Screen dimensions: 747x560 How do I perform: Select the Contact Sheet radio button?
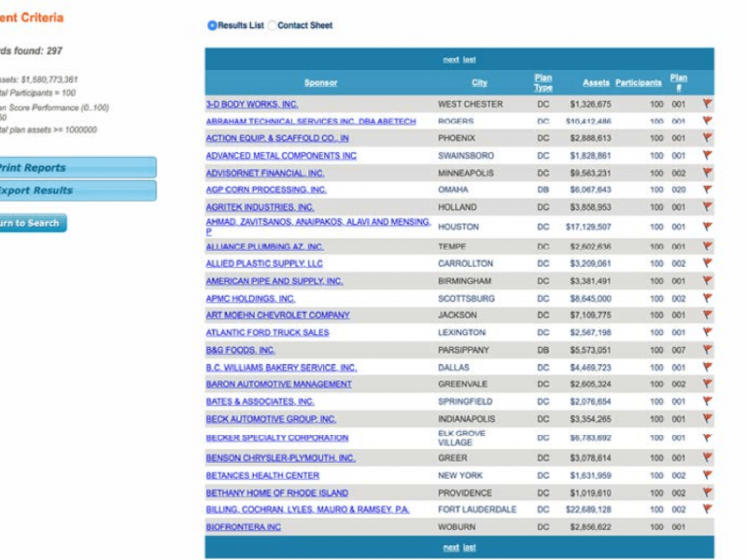273,25
